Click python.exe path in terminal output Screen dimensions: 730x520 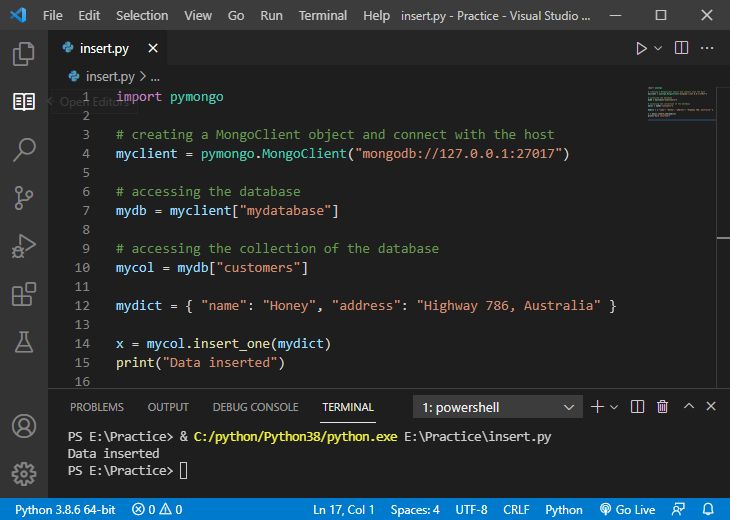tap(296, 437)
